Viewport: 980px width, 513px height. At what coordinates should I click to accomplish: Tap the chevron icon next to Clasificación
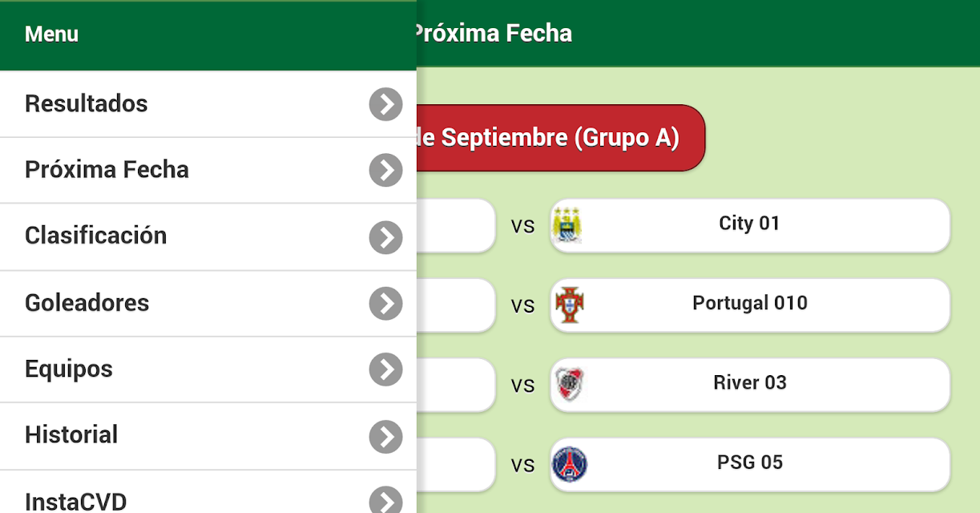tap(386, 236)
